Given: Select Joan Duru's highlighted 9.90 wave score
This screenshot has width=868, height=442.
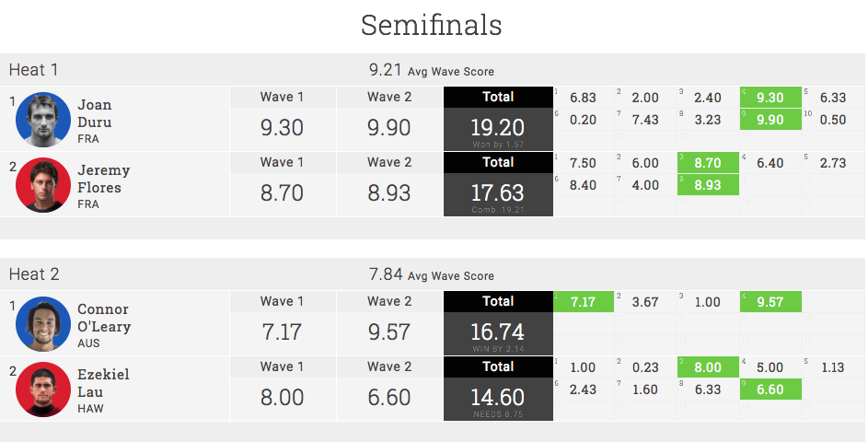Looking at the screenshot, I should (x=770, y=120).
